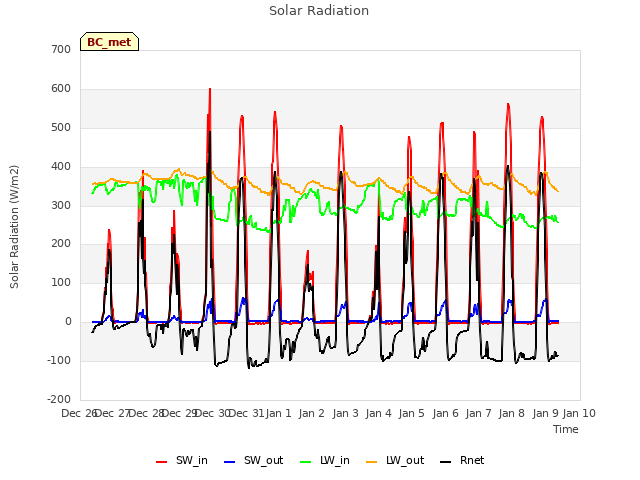
Task: Click the 700 y-axis tick label
Action: tap(61, 49)
